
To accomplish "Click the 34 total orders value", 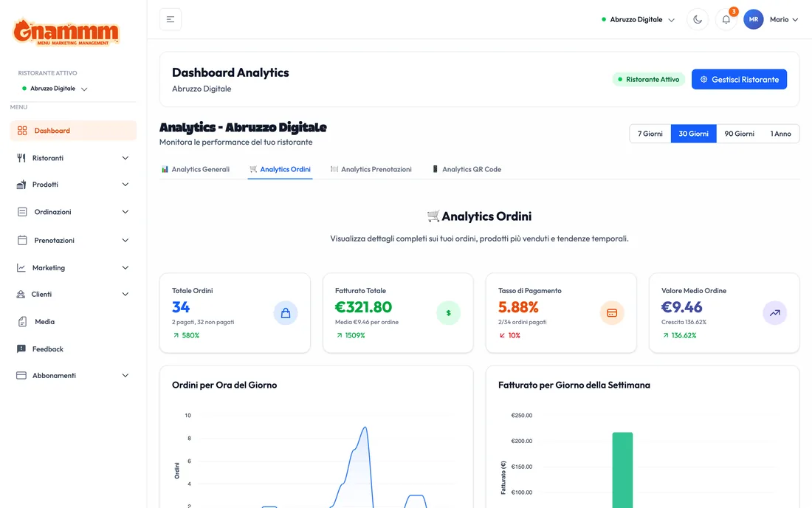I will click(x=181, y=307).
